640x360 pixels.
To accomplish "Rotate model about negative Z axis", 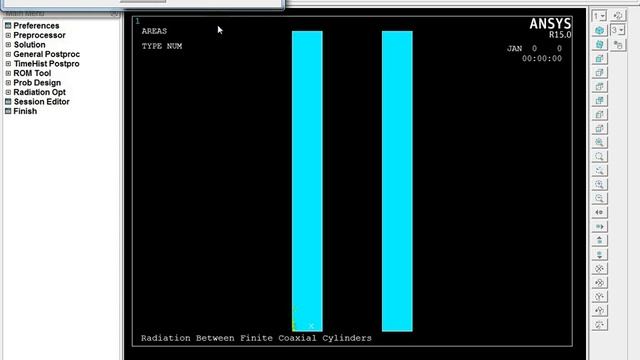I will (x=599, y=324).
